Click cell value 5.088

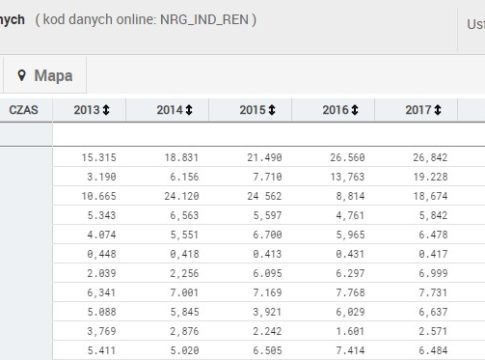(102, 312)
